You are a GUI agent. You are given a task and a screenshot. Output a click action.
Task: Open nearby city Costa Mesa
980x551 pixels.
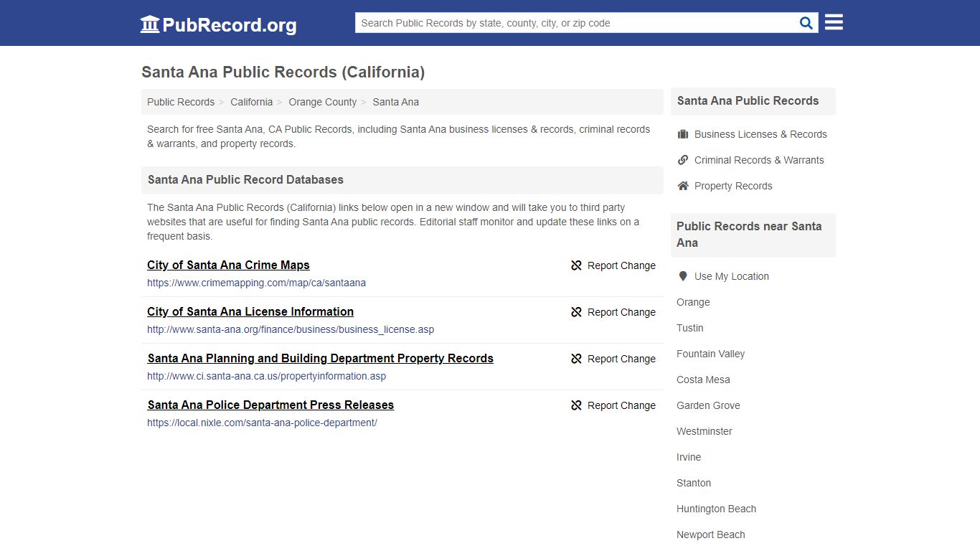703,380
